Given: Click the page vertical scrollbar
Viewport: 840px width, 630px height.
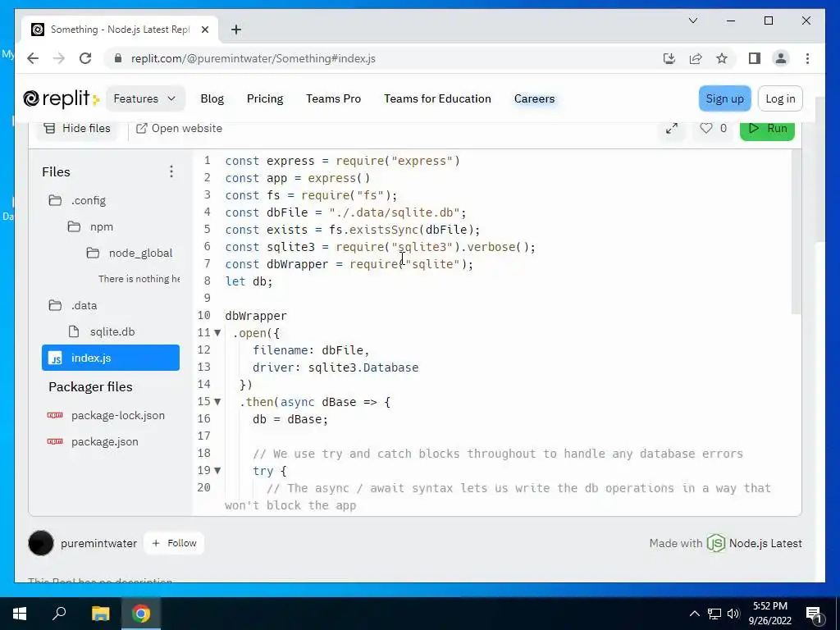Looking at the screenshot, I should 819,171.
